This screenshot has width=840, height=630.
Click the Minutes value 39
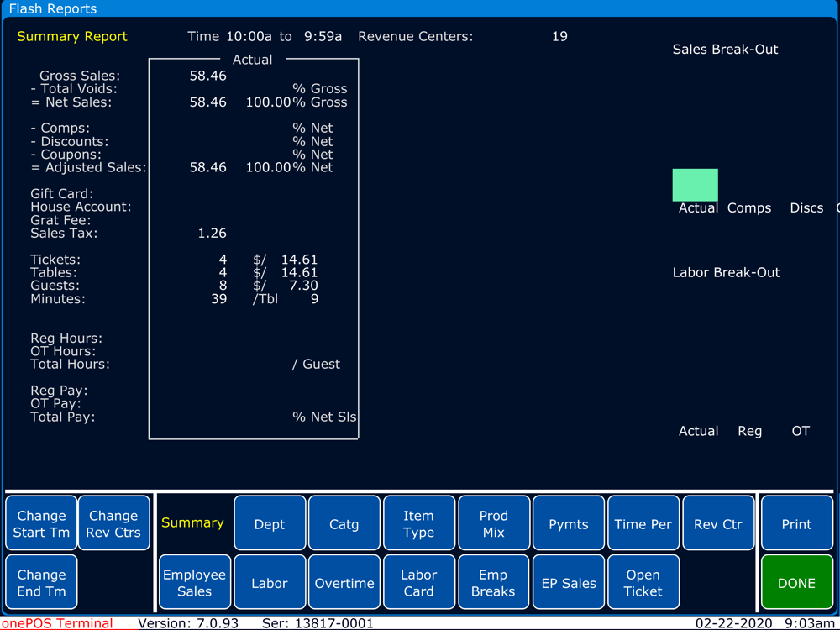pos(218,298)
